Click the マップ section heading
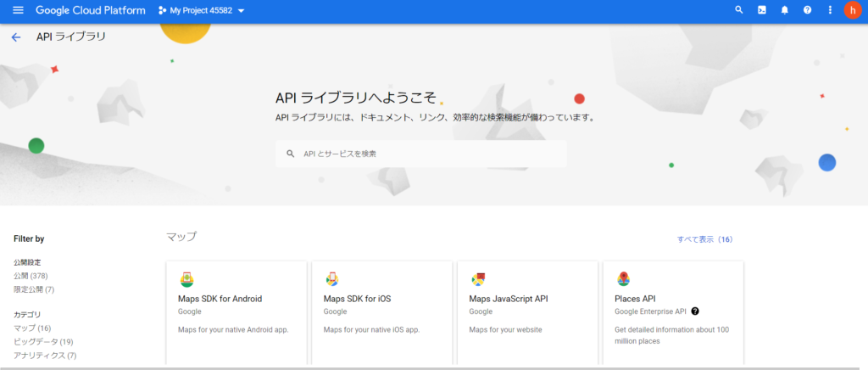 [181, 237]
